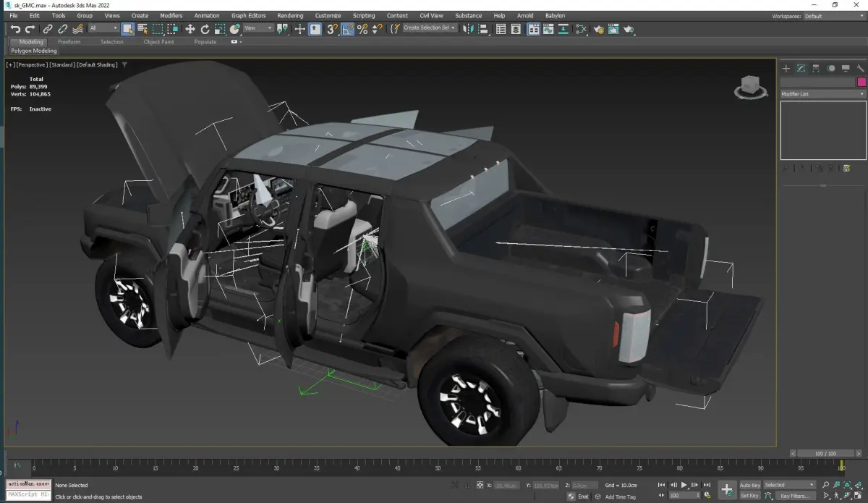Open the Layer Explorer icon
Viewport: 868px width, 503px height.
pos(516,29)
